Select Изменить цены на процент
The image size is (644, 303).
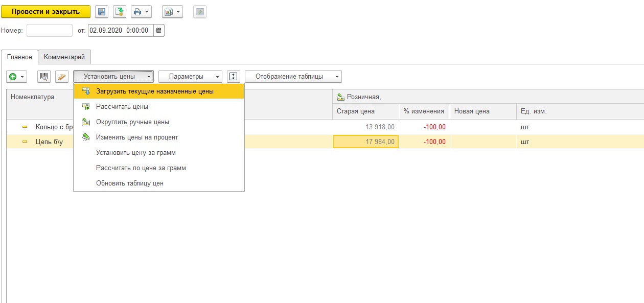[136, 137]
